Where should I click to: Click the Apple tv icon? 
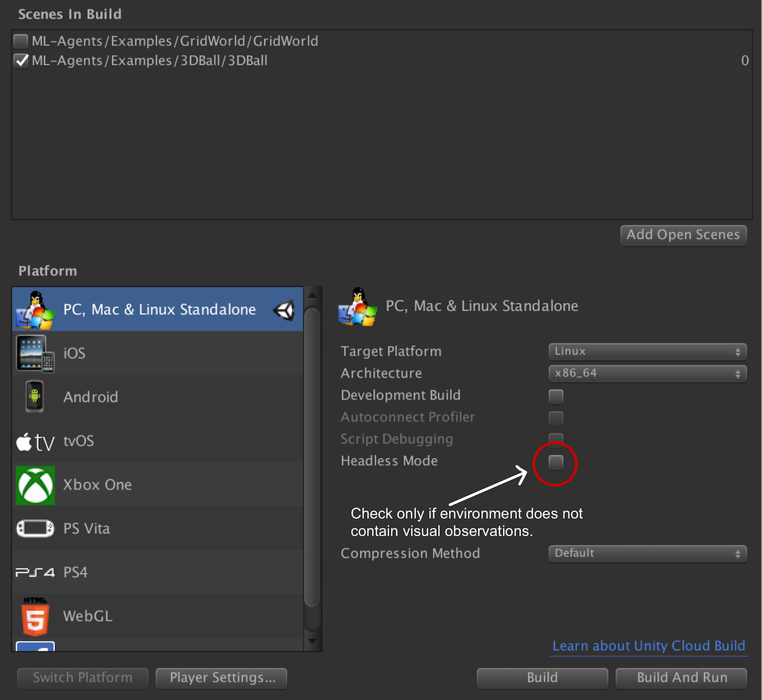pos(35,442)
